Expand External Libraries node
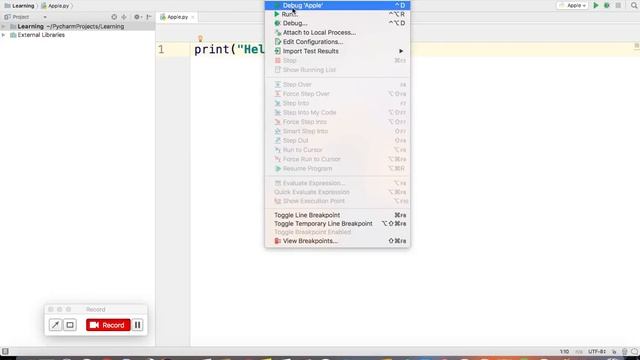This screenshot has height=360, width=640. tap(4, 35)
